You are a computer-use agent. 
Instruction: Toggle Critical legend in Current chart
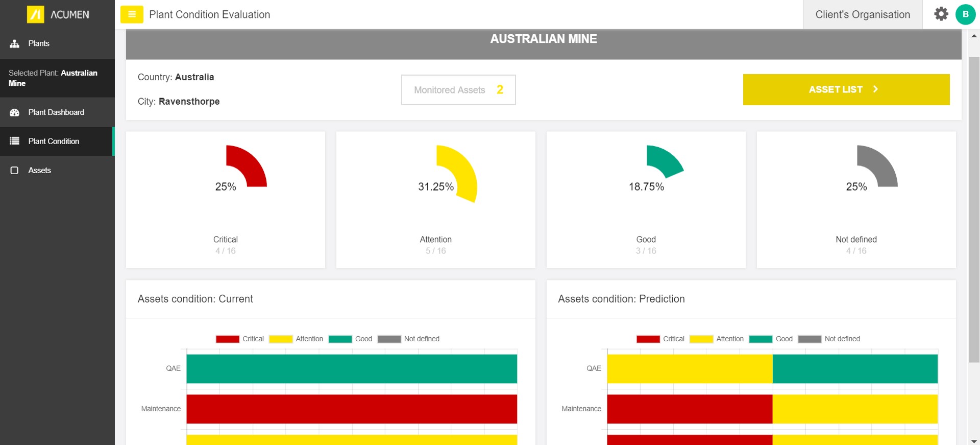pyautogui.click(x=240, y=339)
